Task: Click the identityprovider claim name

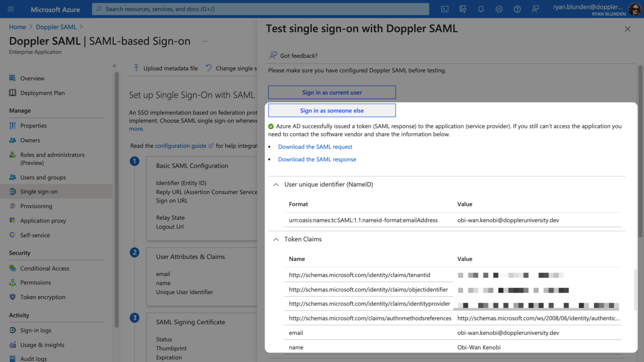Action: [x=369, y=304]
